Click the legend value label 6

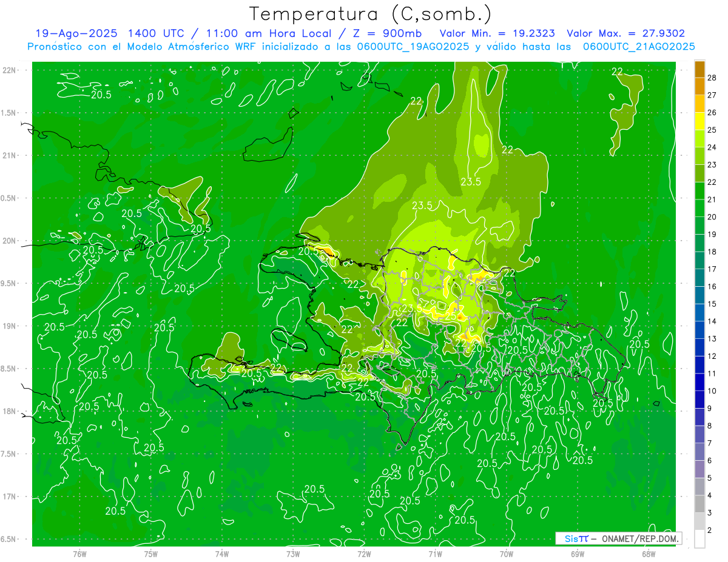pos(710,461)
